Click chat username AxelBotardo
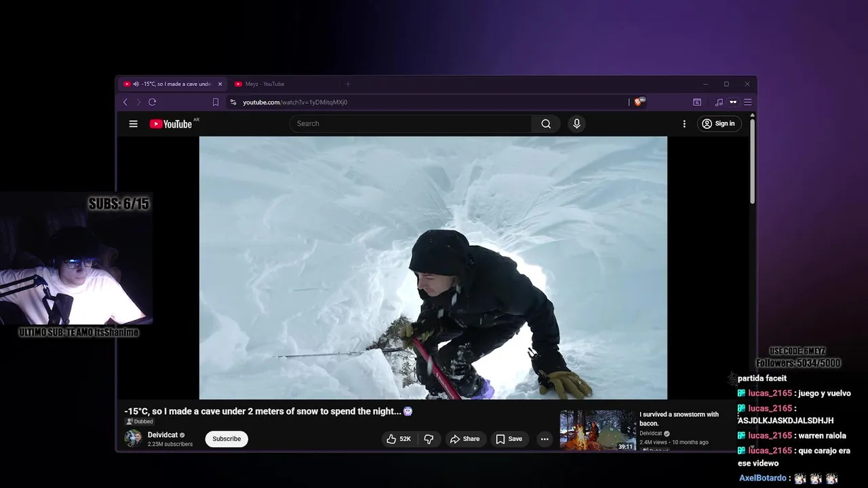Viewport: 868px width, 488px height. (x=762, y=479)
